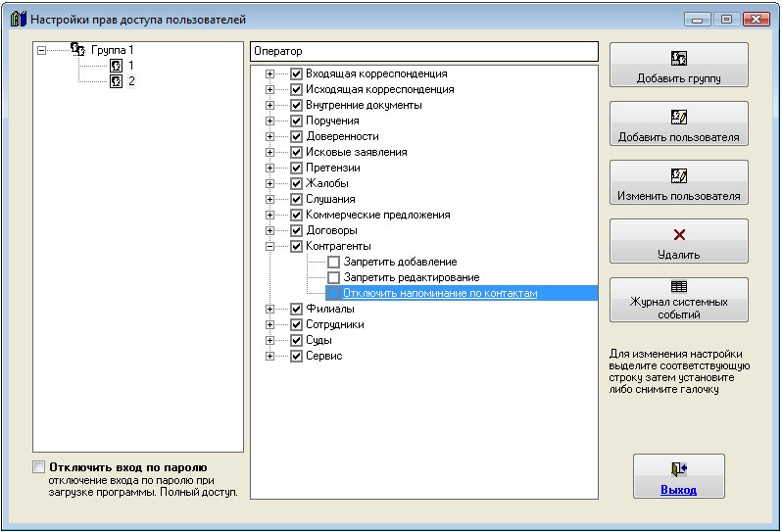782x532 pixels.
Task: Uncheck Сотрудники checkbox
Action: tap(296, 324)
